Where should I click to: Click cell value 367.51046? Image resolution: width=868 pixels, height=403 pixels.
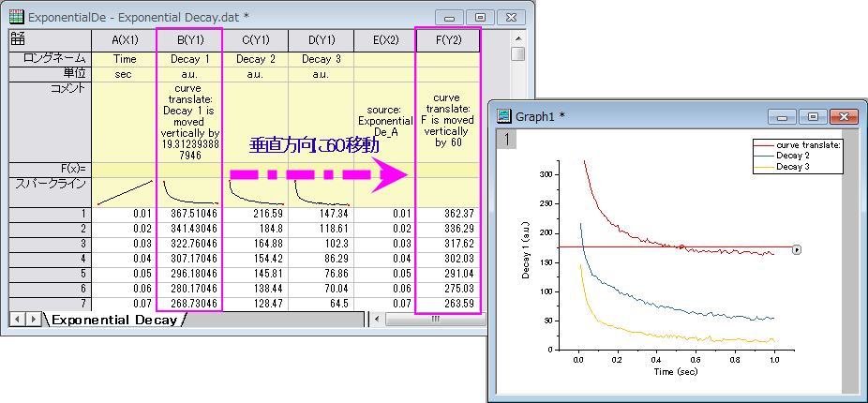[x=190, y=215]
